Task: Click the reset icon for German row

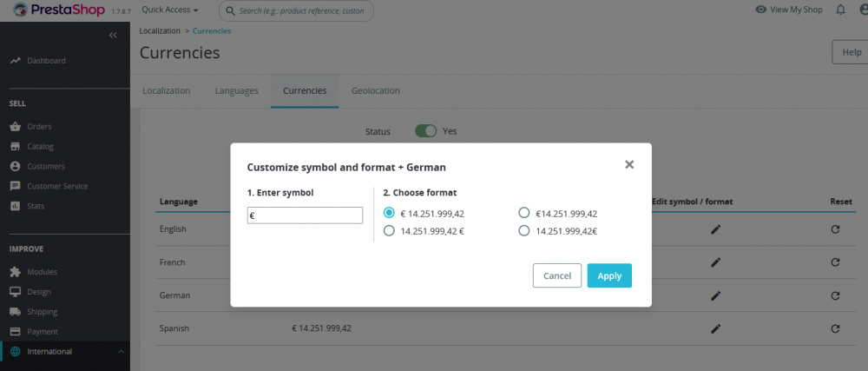Action: pos(835,295)
